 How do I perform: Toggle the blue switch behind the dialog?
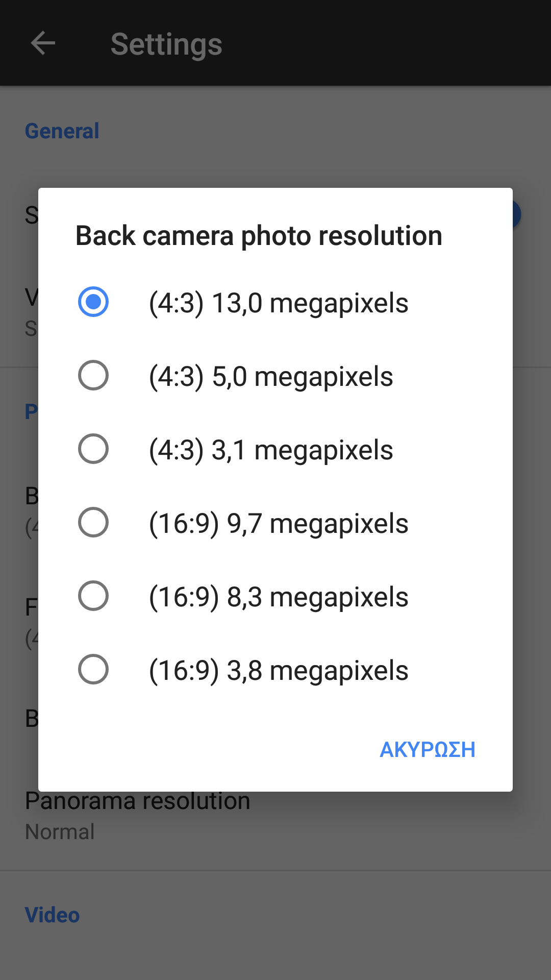click(x=516, y=214)
